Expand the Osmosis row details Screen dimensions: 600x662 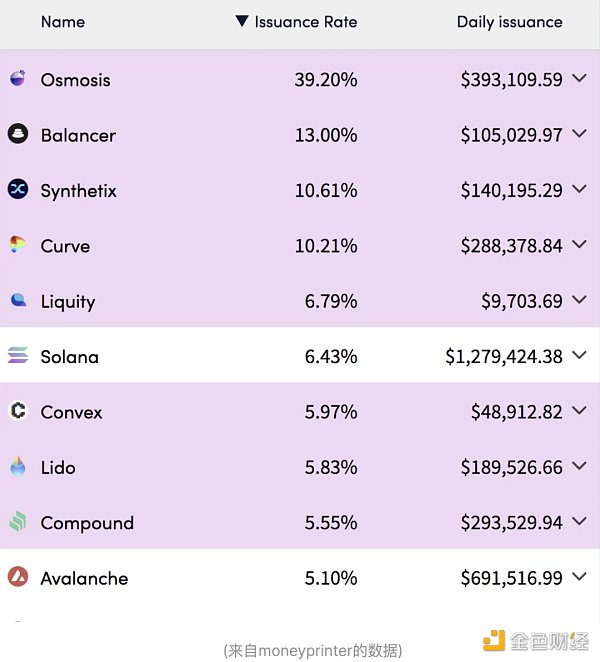[x=580, y=79]
